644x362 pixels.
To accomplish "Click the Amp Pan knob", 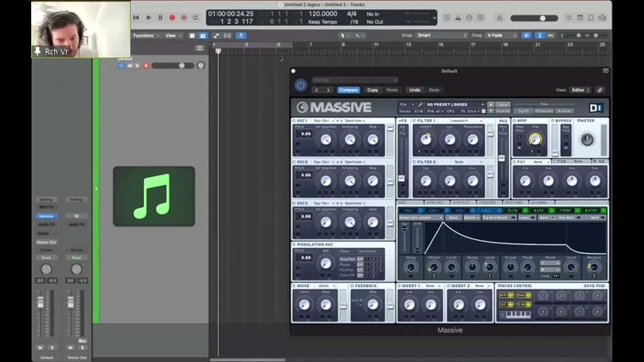I will point(535,140).
